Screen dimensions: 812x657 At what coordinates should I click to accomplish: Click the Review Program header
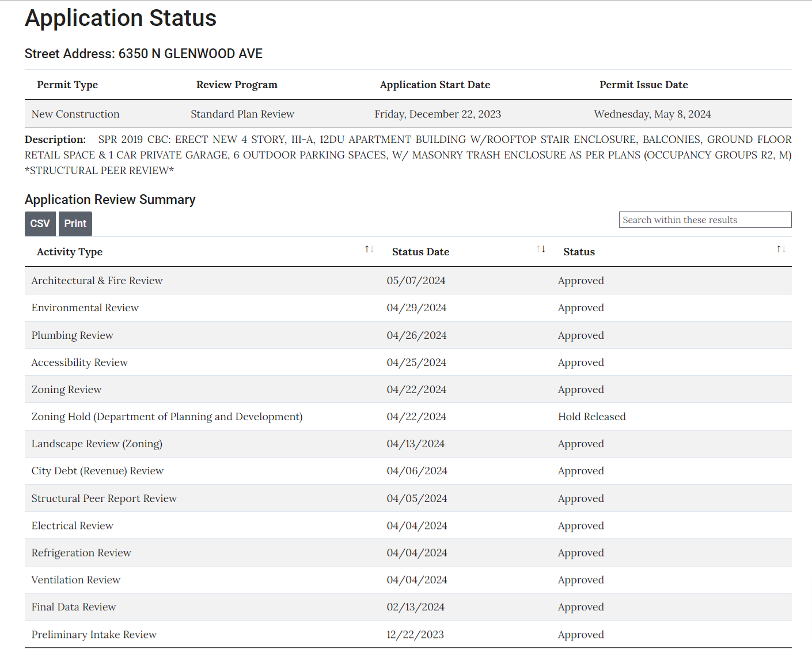[x=237, y=85]
